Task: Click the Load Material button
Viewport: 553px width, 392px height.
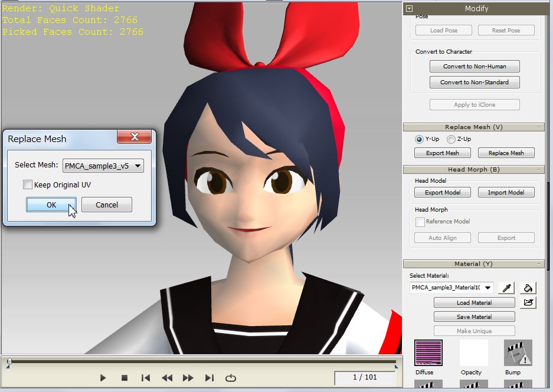Action: point(474,302)
